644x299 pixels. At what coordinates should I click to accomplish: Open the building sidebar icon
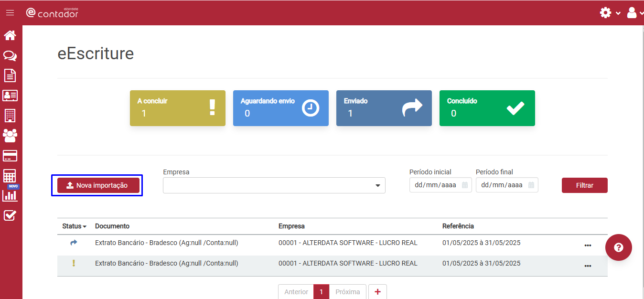[x=10, y=115]
